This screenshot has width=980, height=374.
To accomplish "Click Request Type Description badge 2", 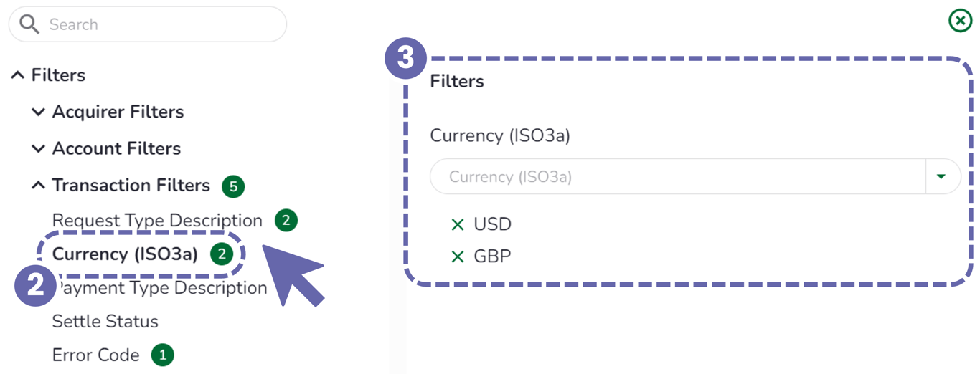I will point(286,221).
